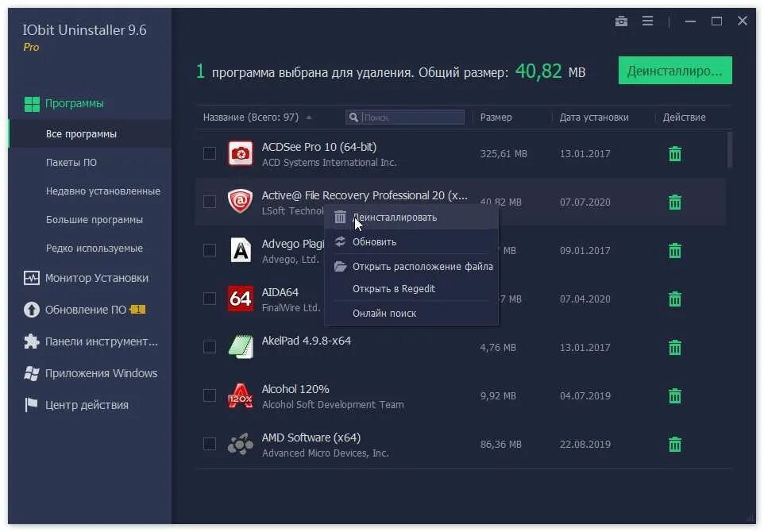This screenshot has height=532, width=764.
Task: Click trash icon for Alcohol 120%
Action: click(675, 395)
